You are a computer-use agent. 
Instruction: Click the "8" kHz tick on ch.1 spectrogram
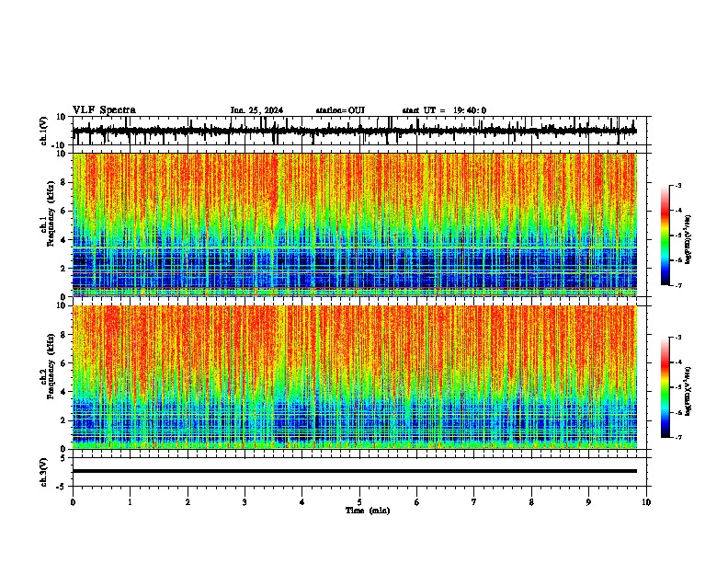pos(63,182)
